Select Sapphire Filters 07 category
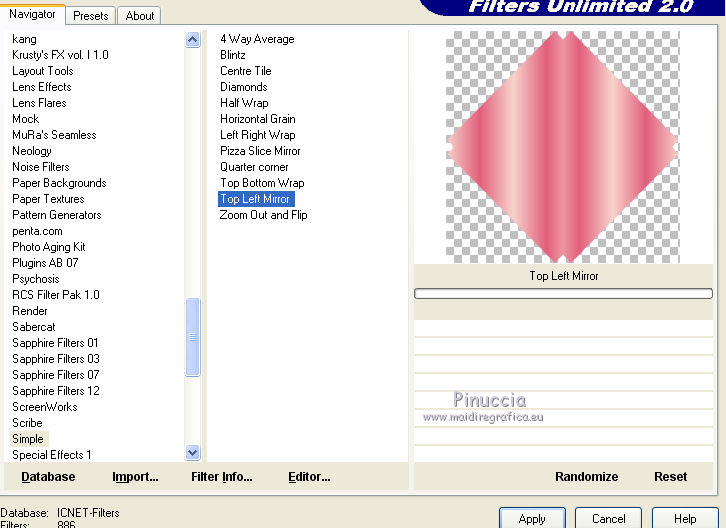The image size is (726, 528). tap(56, 375)
